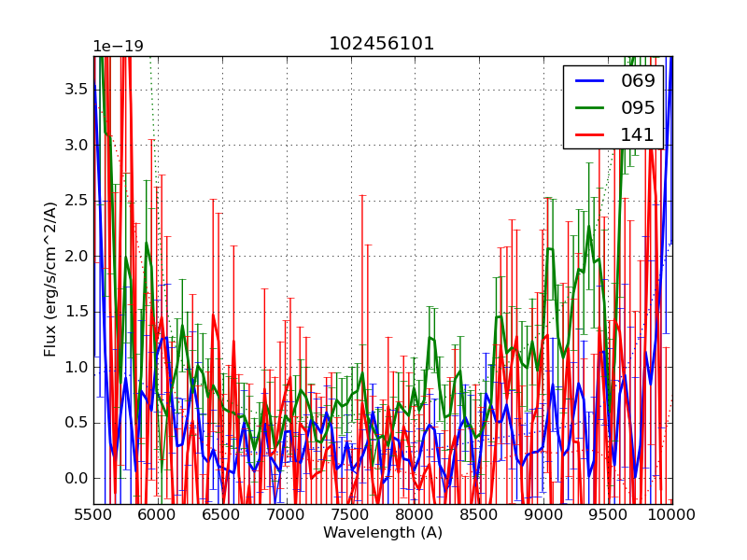
Task: Click the 5500 x-axis tick label
Action: pyautogui.click(x=93, y=515)
